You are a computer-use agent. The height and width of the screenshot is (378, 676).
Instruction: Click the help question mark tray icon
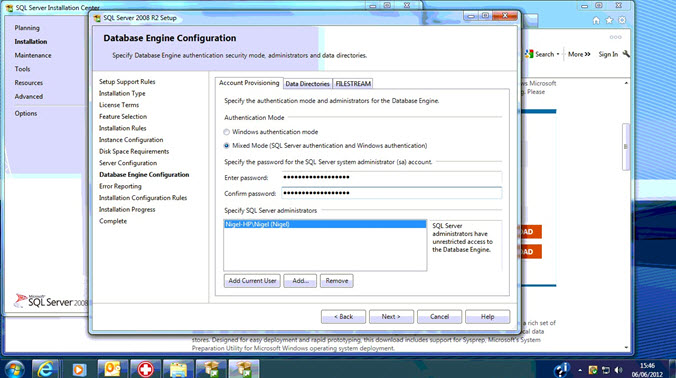pos(561,370)
